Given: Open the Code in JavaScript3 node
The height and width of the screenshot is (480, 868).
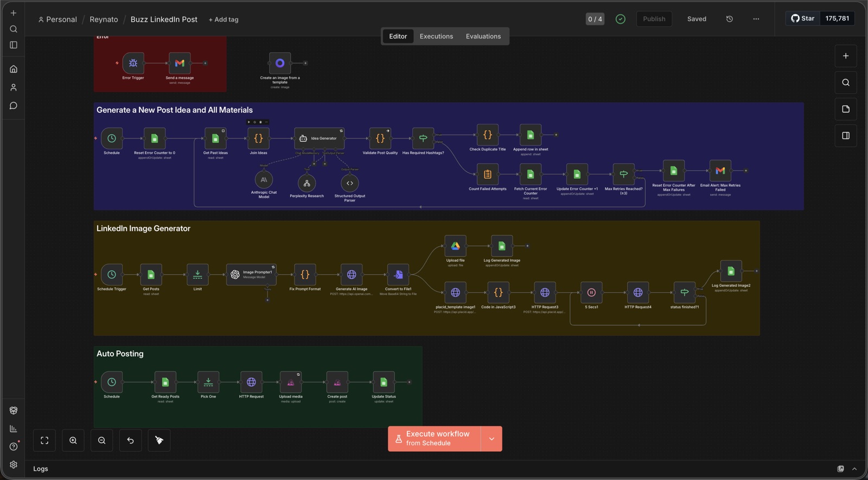Looking at the screenshot, I should click(x=499, y=293).
